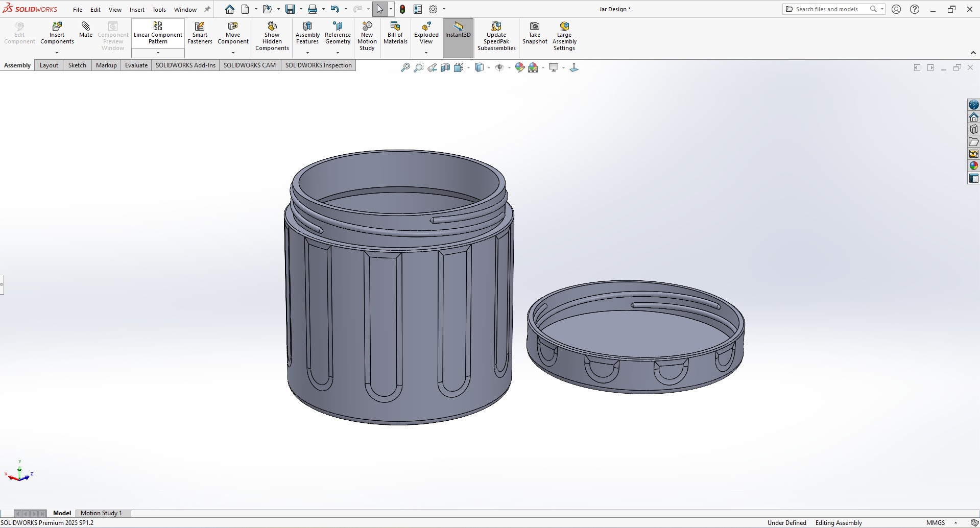Toggle the Select cursor tool
This screenshot has height=528, width=980.
(379, 9)
